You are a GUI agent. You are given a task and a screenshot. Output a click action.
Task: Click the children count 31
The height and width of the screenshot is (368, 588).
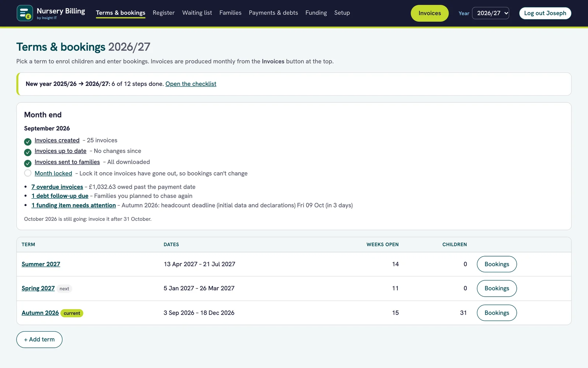pos(463,313)
